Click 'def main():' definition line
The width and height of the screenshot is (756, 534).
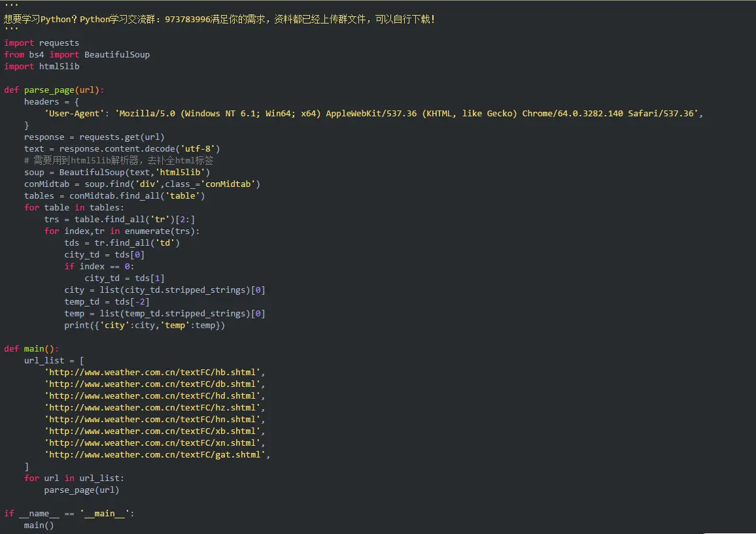(31, 348)
